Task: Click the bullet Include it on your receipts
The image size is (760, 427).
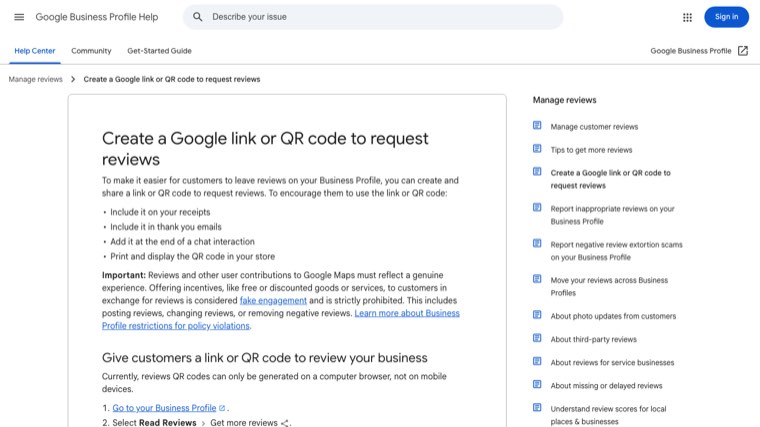Action: pyautogui.click(x=160, y=212)
